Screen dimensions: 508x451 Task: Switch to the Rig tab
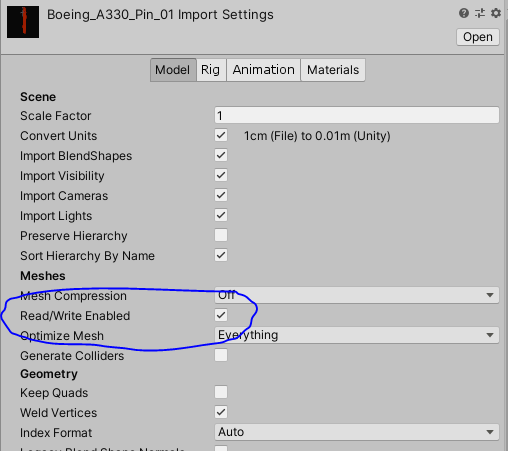pyautogui.click(x=211, y=70)
